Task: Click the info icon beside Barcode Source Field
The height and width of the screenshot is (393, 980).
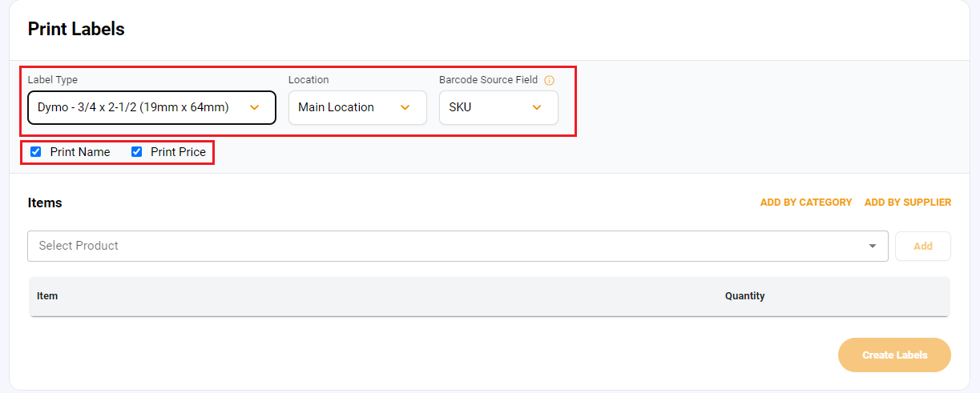Action: [x=549, y=81]
